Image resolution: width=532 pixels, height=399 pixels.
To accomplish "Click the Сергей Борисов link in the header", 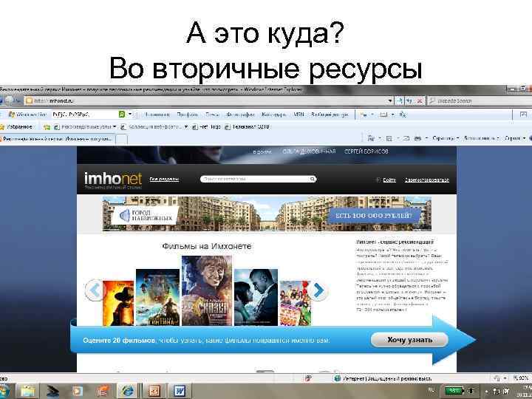I will [366, 151].
